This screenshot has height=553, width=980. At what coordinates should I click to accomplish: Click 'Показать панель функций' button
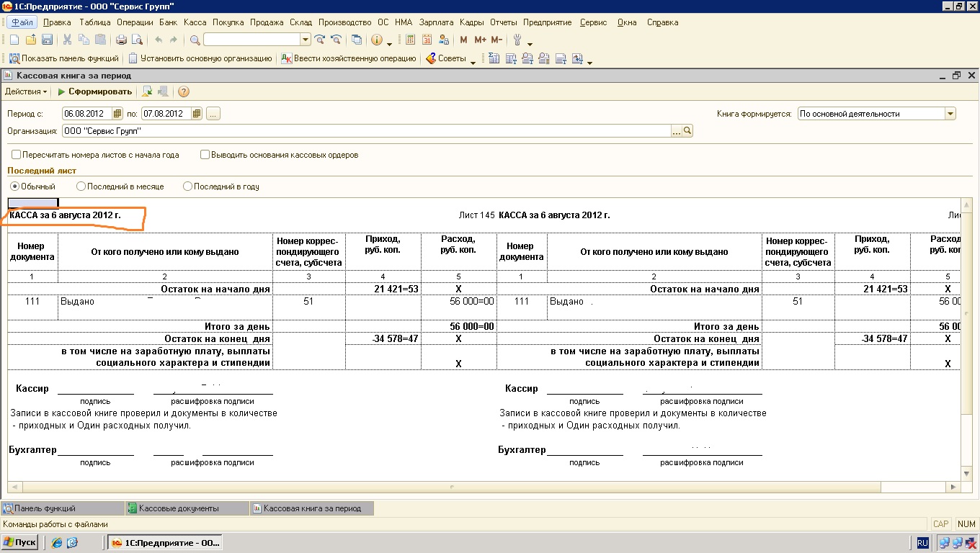coord(63,58)
